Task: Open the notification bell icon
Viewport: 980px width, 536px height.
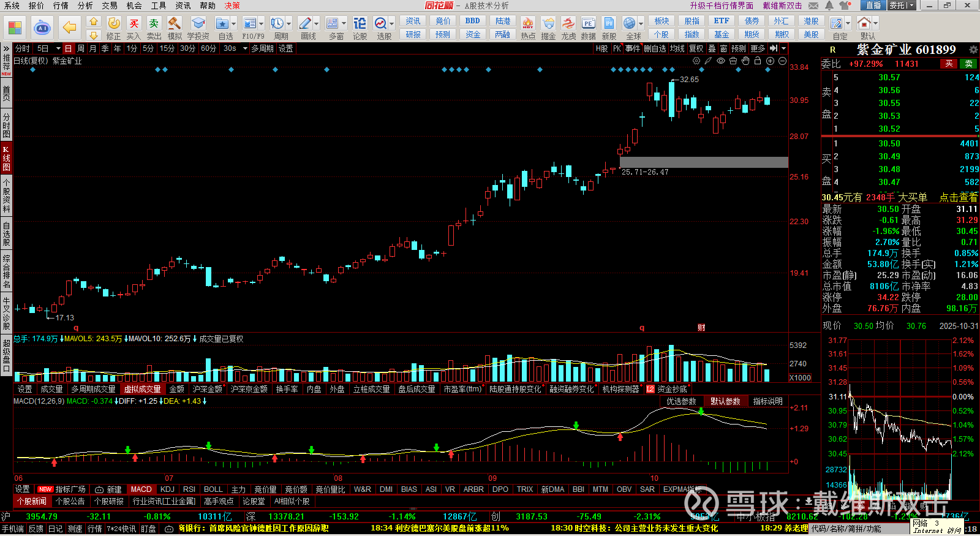Action: (829, 6)
